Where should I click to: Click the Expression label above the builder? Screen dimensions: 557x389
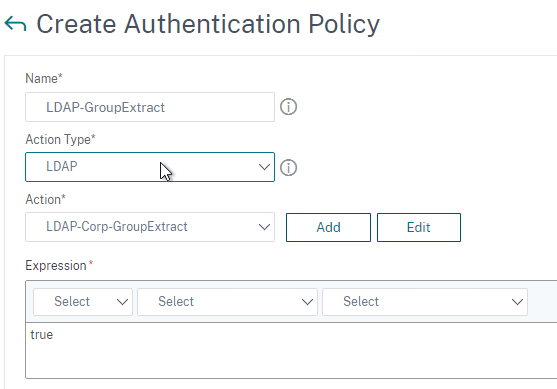pos(56,265)
